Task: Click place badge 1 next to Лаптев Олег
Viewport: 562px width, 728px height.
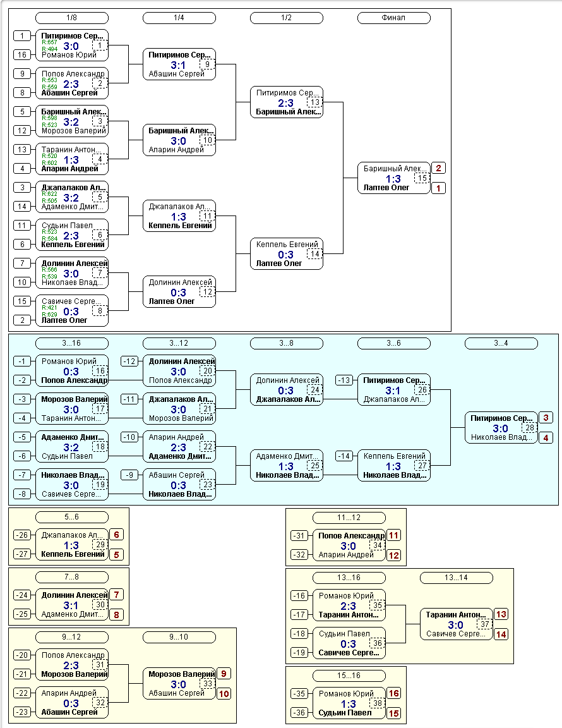Action: click(439, 188)
